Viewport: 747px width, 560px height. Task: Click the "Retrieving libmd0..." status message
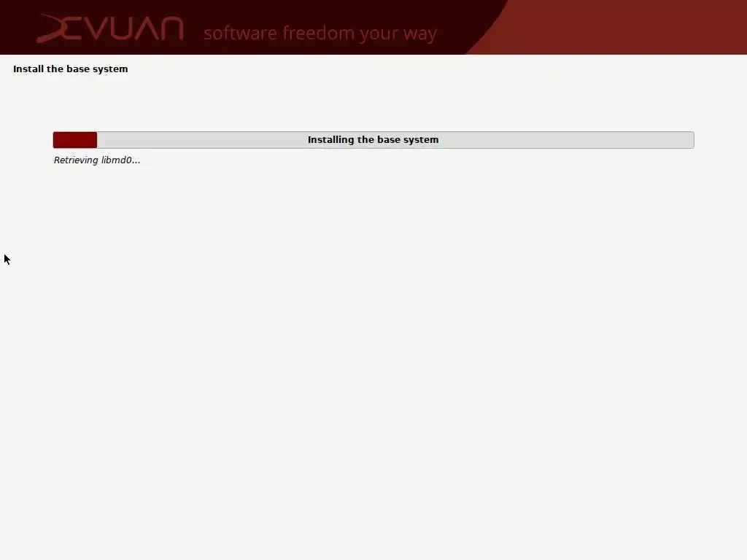click(97, 160)
